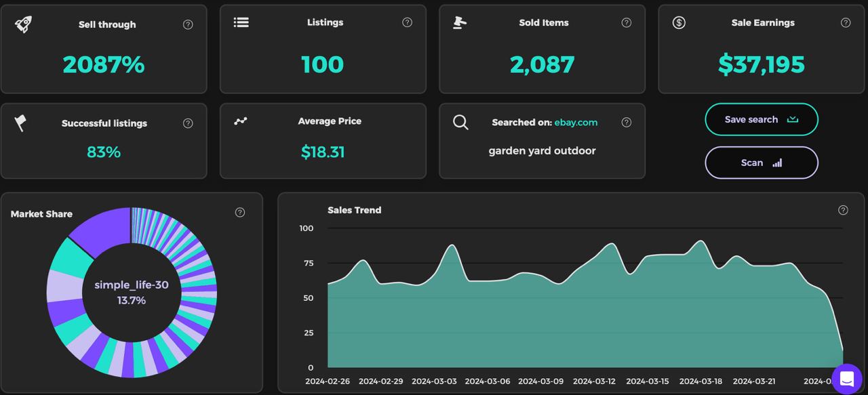Screen dimensions: 868x395
Task: Click the $18.31 average price value
Action: point(323,152)
